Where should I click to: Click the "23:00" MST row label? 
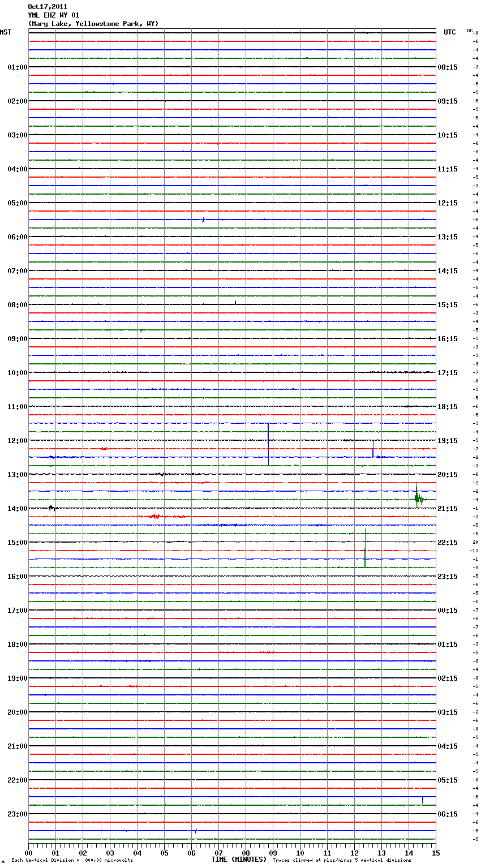18,814
